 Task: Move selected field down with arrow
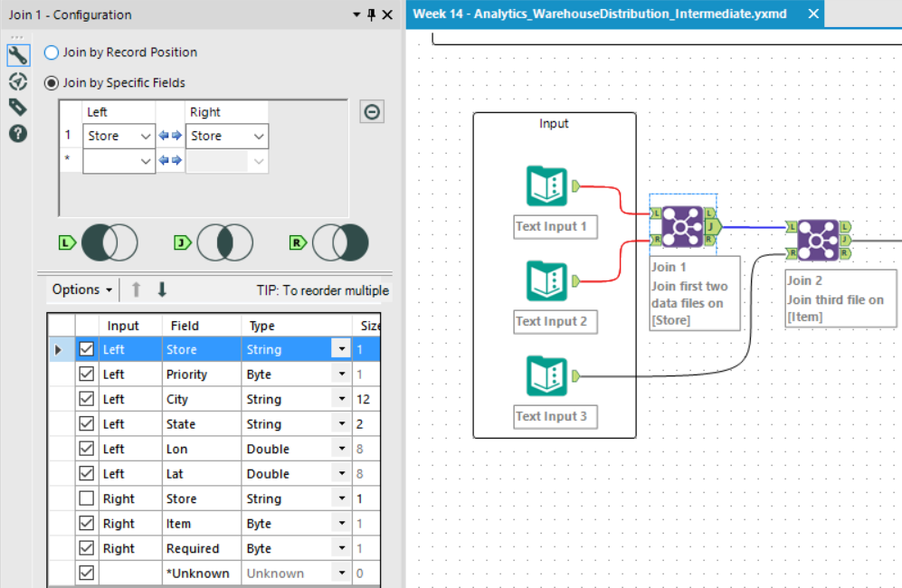coord(162,289)
